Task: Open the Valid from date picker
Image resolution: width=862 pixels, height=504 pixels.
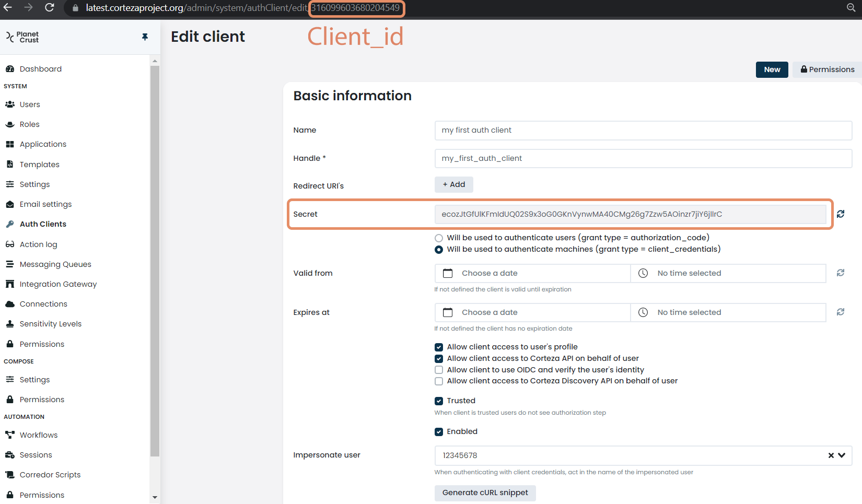Action: click(x=532, y=273)
